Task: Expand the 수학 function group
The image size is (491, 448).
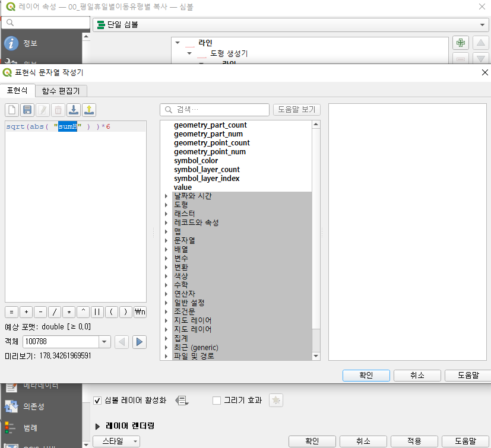Action: 166,285
